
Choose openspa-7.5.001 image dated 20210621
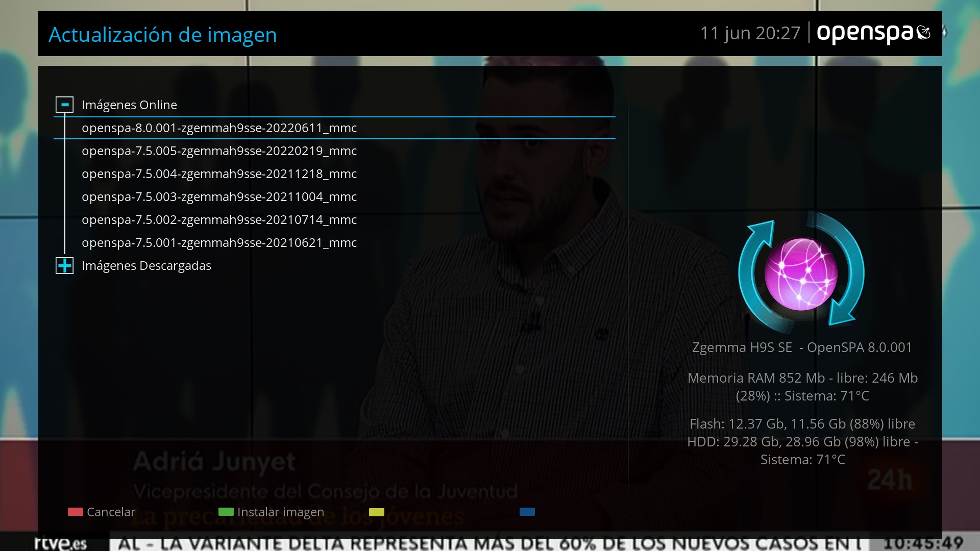pos(219,243)
